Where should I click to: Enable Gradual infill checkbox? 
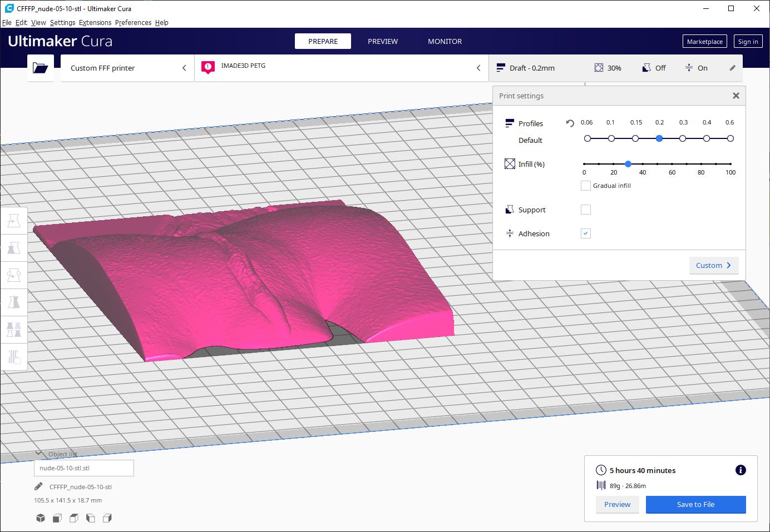tap(585, 186)
